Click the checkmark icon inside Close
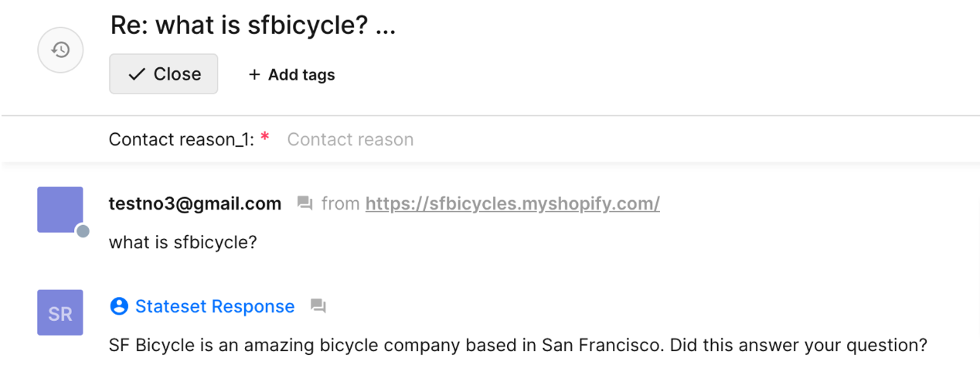The height and width of the screenshot is (365, 980). tap(137, 74)
